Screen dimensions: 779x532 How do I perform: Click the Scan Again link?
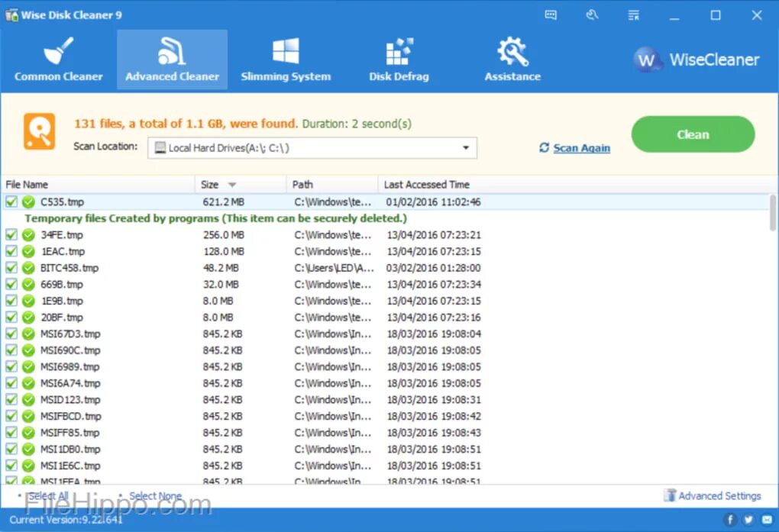point(582,148)
